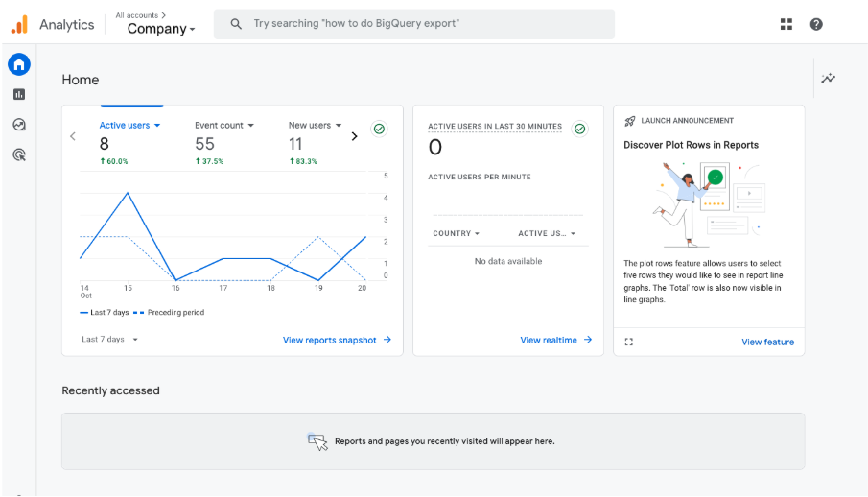Click the Plot Rows illustration image

[709, 205]
